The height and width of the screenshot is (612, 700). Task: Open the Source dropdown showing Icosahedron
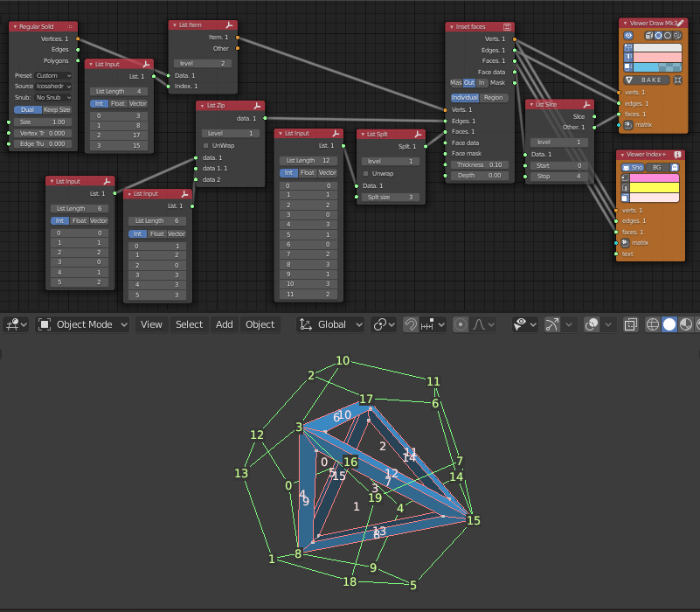click(x=52, y=87)
